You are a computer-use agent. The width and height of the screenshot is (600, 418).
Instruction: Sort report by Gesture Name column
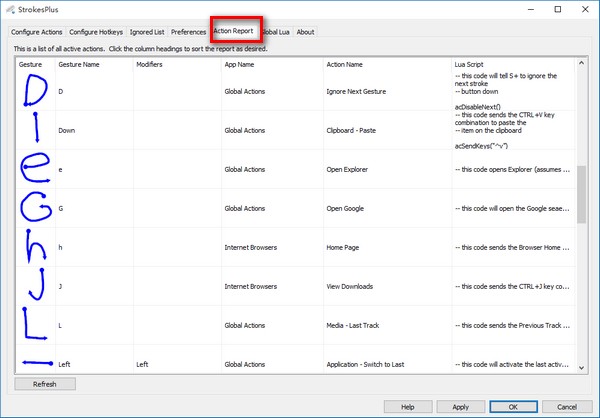click(79, 64)
